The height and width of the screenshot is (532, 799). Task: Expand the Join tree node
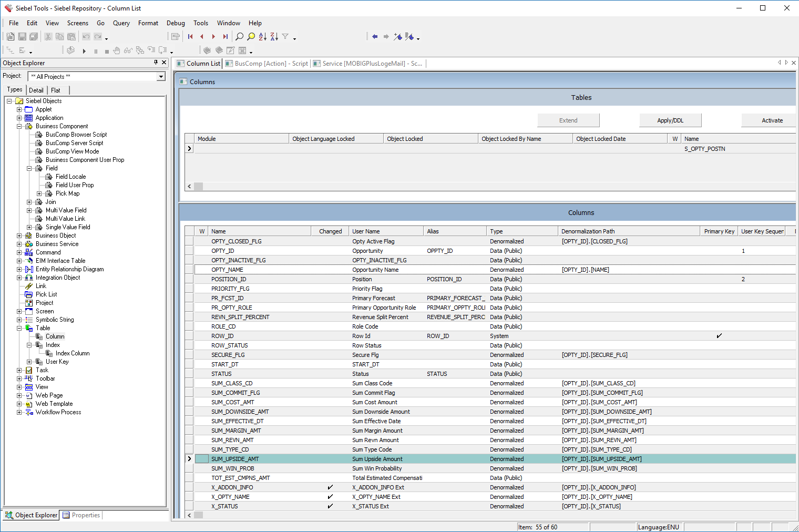pos(29,202)
